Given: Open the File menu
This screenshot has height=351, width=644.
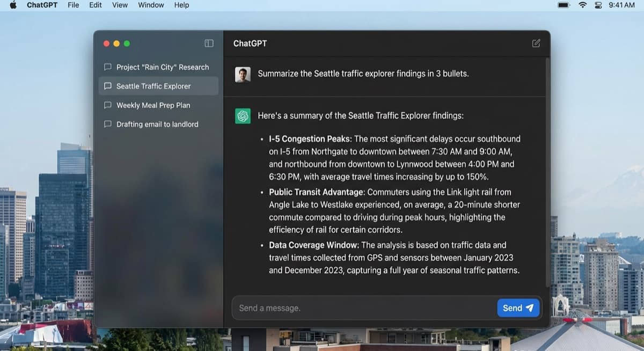Looking at the screenshot, I should [x=73, y=5].
